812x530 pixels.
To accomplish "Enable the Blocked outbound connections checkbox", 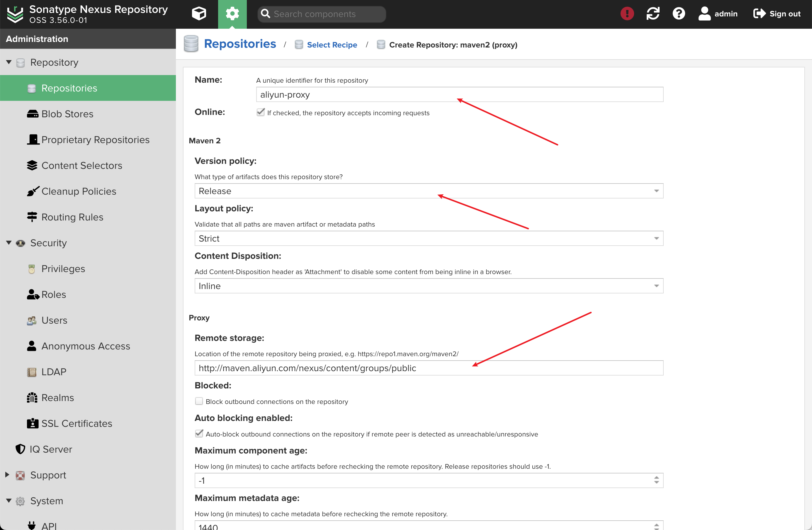I will [199, 401].
